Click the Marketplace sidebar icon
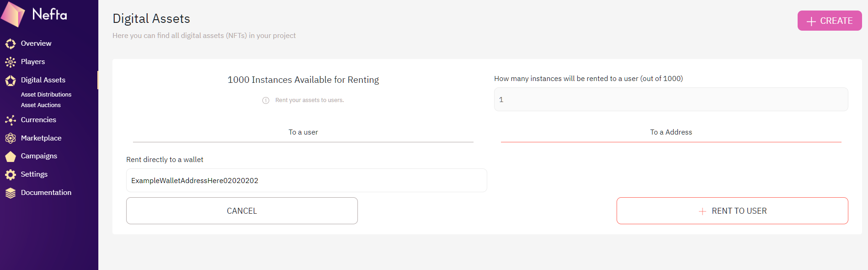This screenshot has width=868, height=270. point(11,138)
